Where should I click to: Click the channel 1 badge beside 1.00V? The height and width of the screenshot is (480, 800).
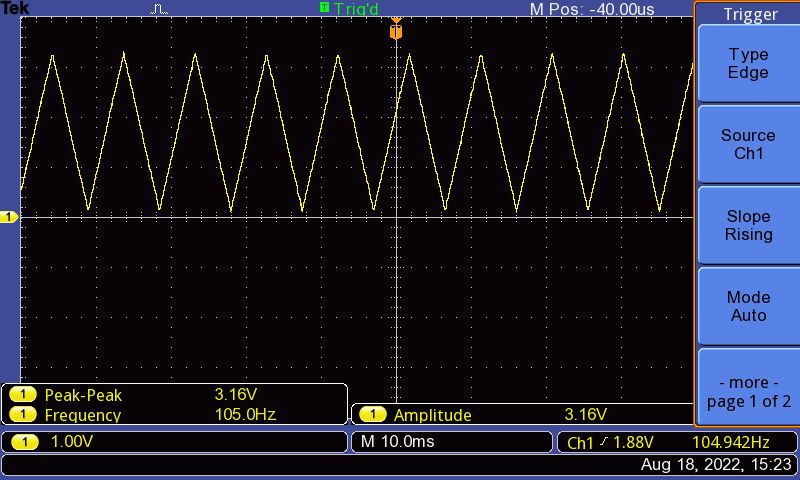[x=23, y=442]
